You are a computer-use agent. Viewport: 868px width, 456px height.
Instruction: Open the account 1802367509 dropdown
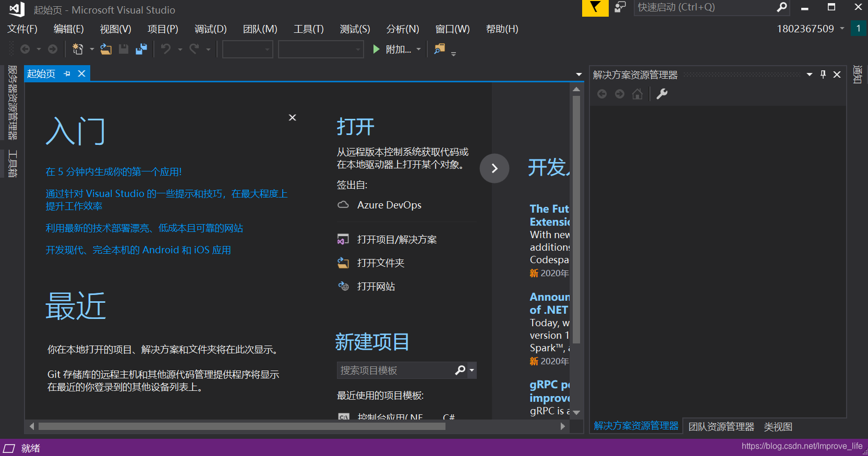pos(842,28)
